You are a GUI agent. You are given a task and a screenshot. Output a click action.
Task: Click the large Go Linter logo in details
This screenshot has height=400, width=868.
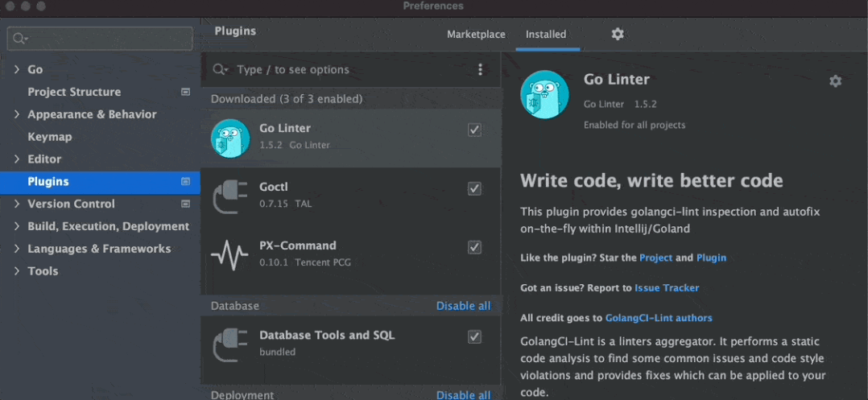click(544, 94)
